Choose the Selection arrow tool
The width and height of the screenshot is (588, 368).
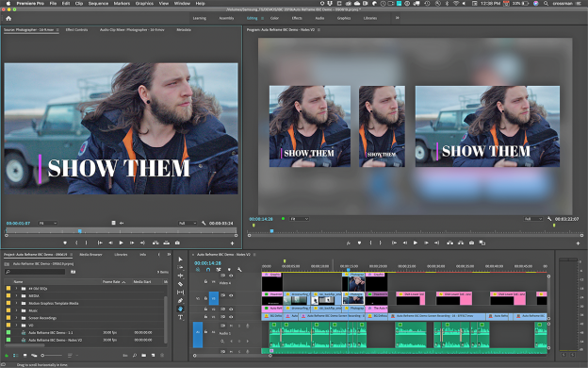click(180, 259)
